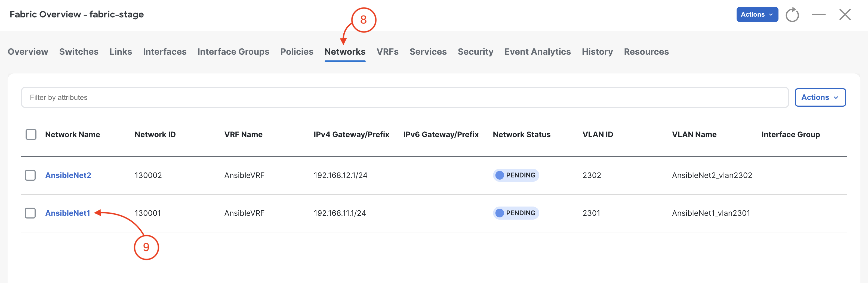868x283 pixels.
Task: Open the outlined Actions dropdown beside filter
Action: (820, 97)
